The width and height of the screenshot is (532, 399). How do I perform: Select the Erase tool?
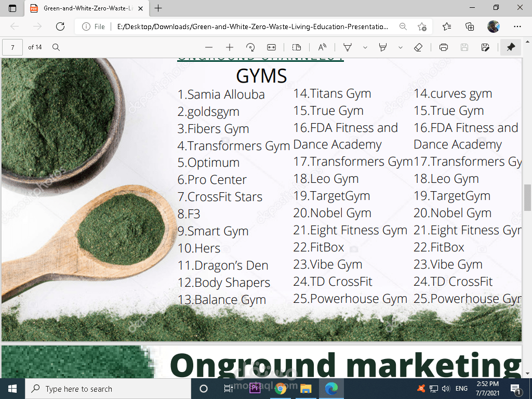[x=418, y=47]
